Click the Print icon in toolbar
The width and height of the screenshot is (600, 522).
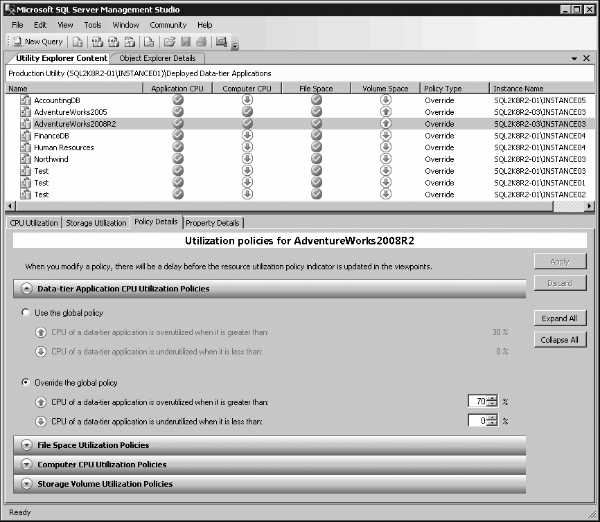click(201, 42)
